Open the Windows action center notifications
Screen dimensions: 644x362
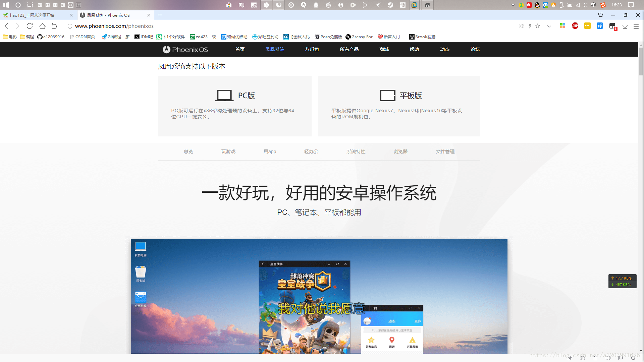click(631, 5)
